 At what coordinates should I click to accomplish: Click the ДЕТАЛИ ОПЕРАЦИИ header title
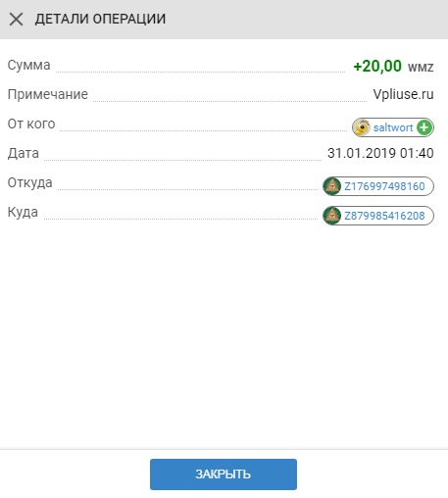(x=100, y=19)
